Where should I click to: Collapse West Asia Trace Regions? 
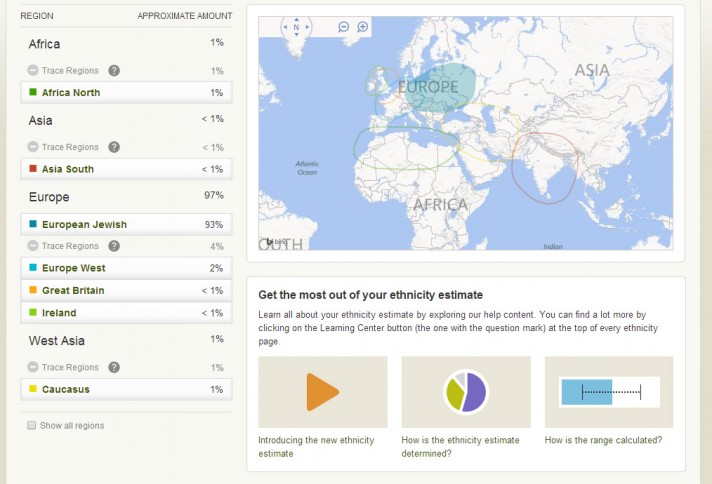coord(33,367)
